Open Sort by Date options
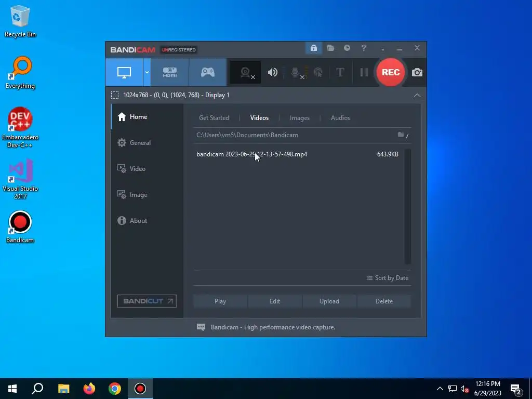The height and width of the screenshot is (399, 532). coord(387,278)
